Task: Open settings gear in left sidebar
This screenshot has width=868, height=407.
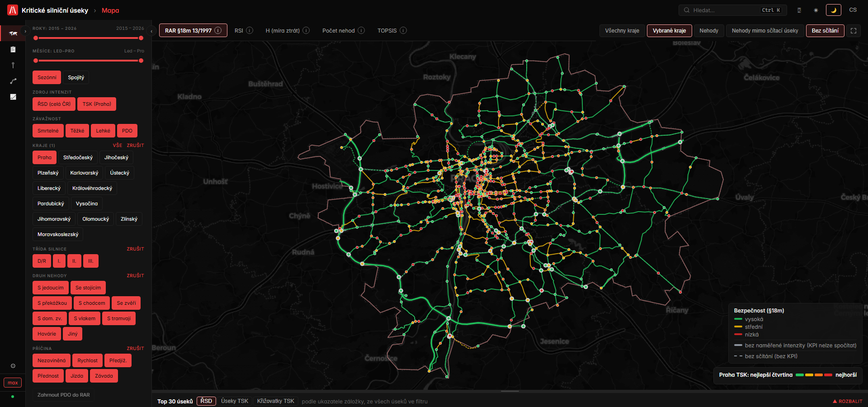Action: (x=13, y=366)
